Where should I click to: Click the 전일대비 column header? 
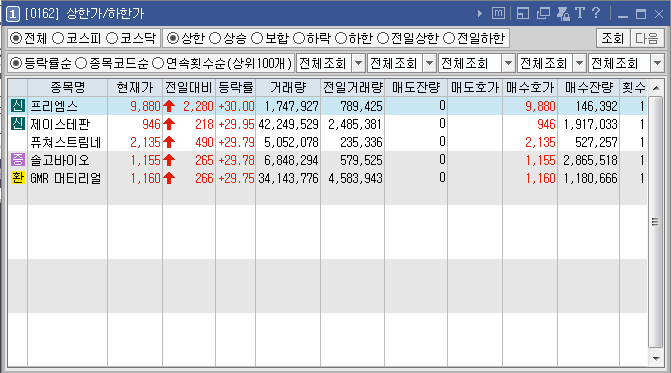[189, 88]
